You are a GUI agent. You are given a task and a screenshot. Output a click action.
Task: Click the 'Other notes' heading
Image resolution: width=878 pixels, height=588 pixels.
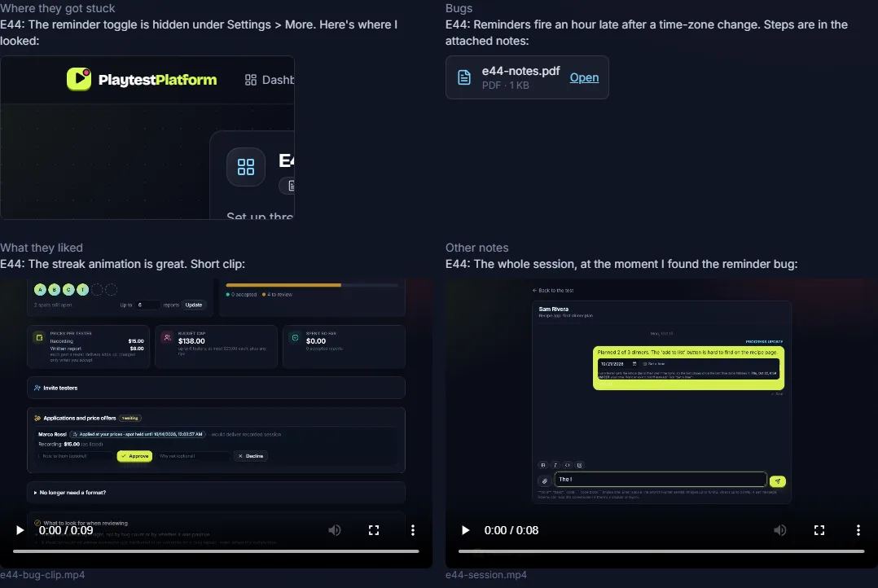[477, 248]
